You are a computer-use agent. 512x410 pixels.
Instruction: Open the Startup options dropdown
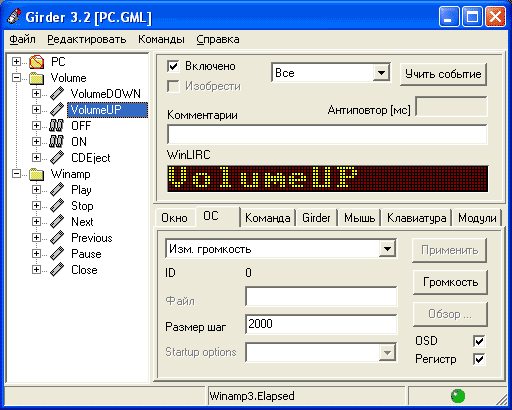pos(387,352)
